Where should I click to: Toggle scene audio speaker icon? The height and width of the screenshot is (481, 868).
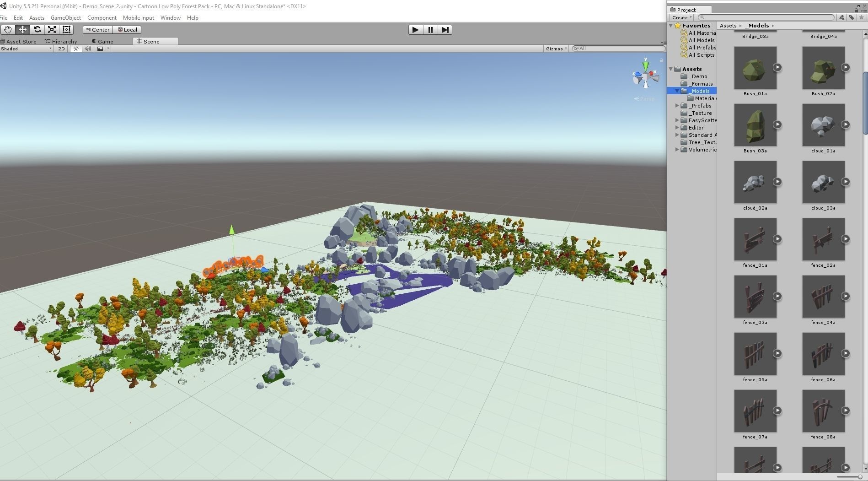[88, 49]
